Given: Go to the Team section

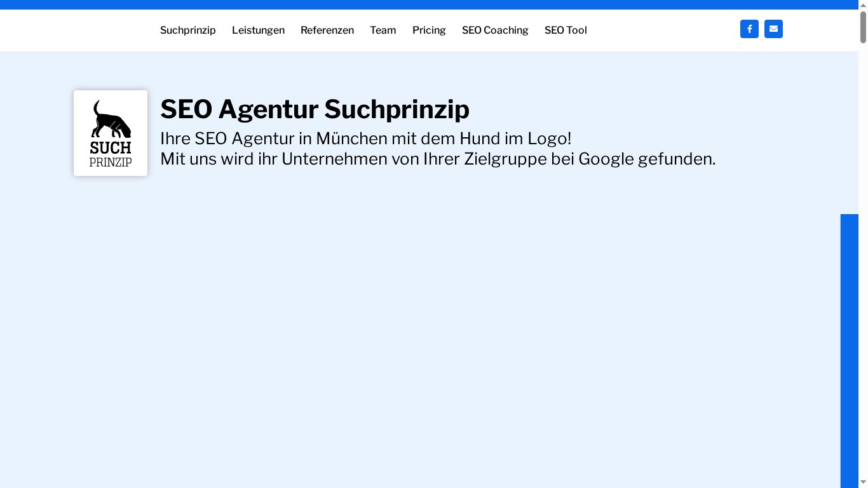Looking at the screenshot, I should coord(383,30).
